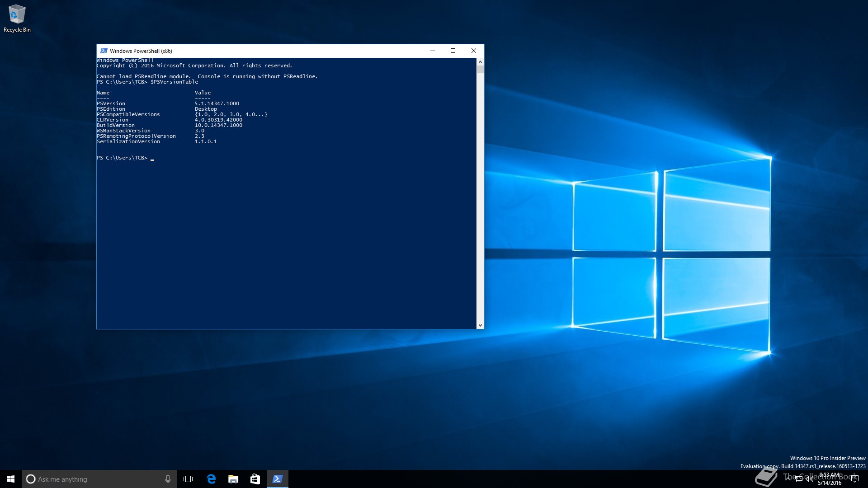Click the PowerShell taskbar icon
Image resolution: width=868 pixels, height=488 pixels.
(x=277, y=479)
